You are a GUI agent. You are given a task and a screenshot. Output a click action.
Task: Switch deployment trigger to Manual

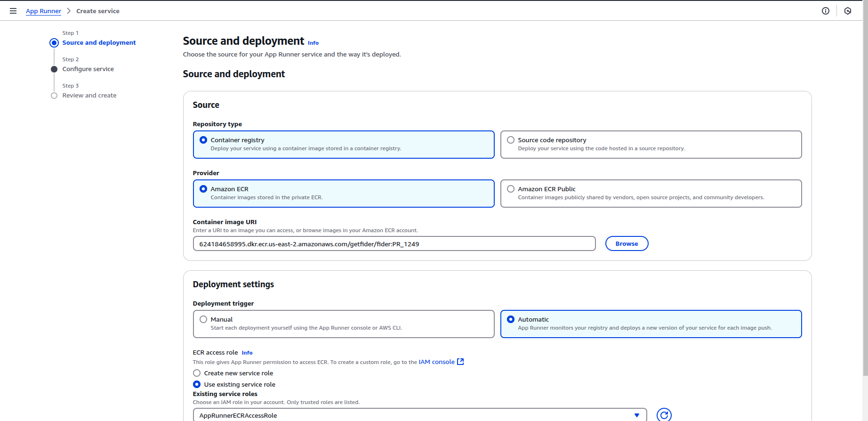(203, 319)
